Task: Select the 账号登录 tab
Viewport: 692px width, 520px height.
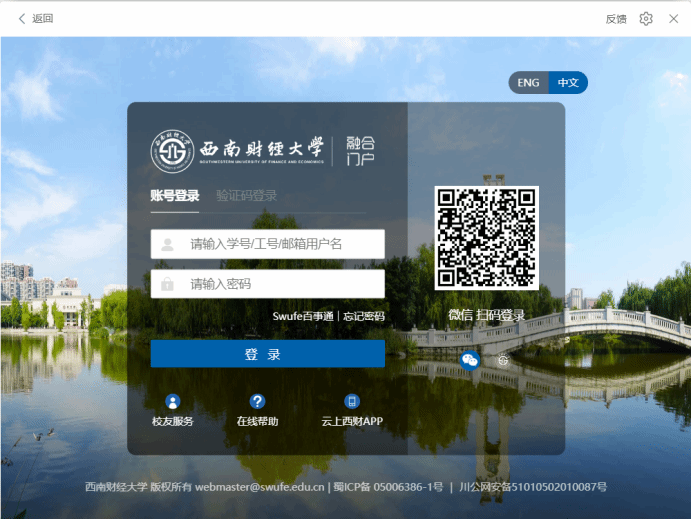Action: (x=175, y=196)
